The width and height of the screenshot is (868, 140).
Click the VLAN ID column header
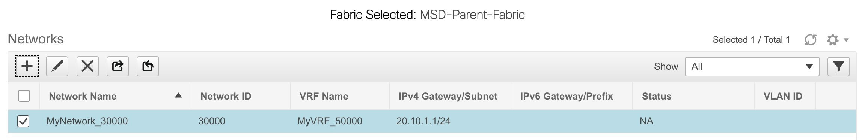click(783, 96)
